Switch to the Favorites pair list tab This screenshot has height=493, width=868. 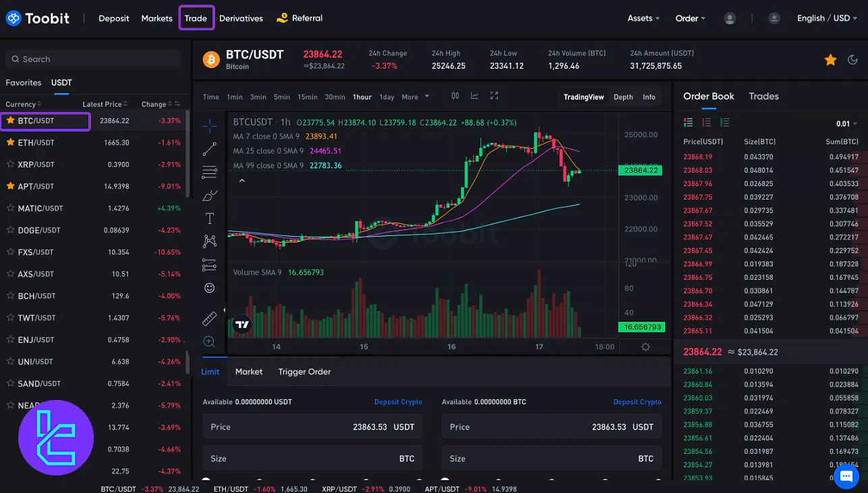[x=24, y=82]
